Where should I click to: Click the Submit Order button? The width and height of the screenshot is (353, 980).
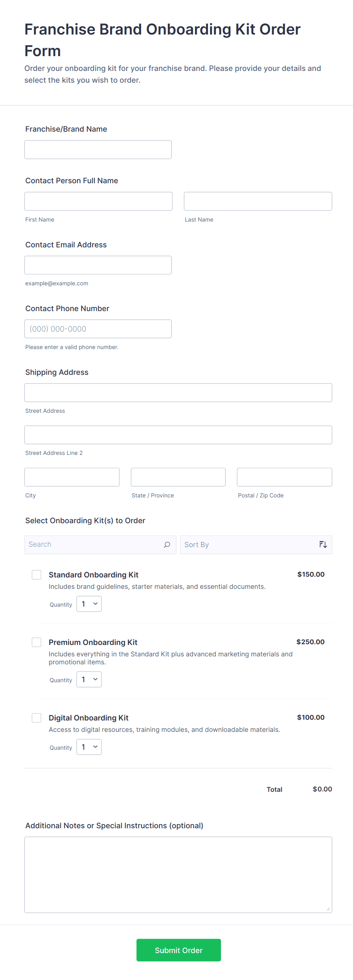(179, 950)
